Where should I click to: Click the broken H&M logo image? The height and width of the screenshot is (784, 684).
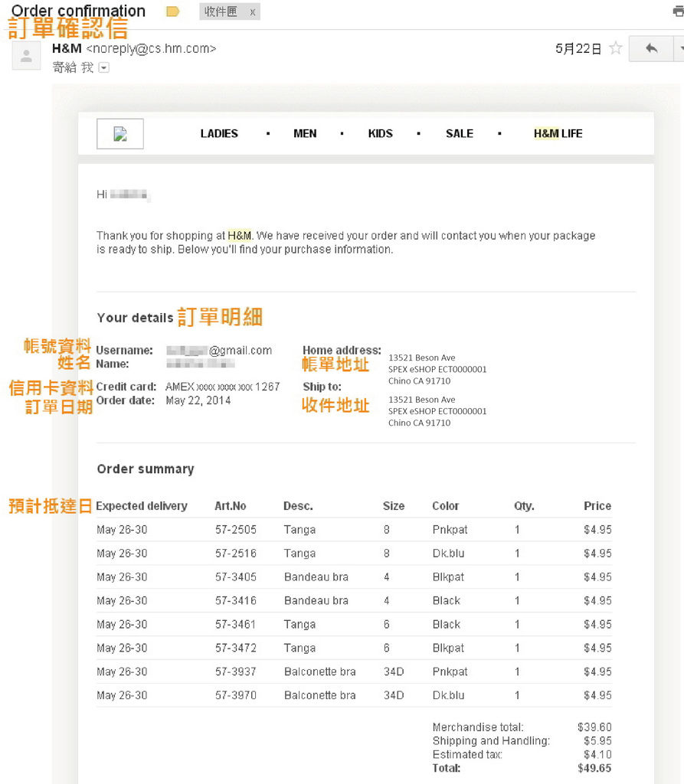point(120,133)
